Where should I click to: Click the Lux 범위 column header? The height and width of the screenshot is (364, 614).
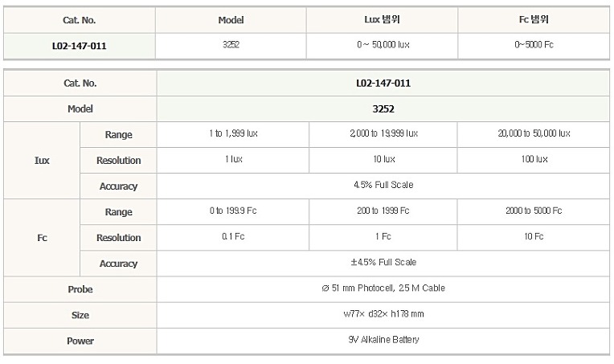point(382,19)
